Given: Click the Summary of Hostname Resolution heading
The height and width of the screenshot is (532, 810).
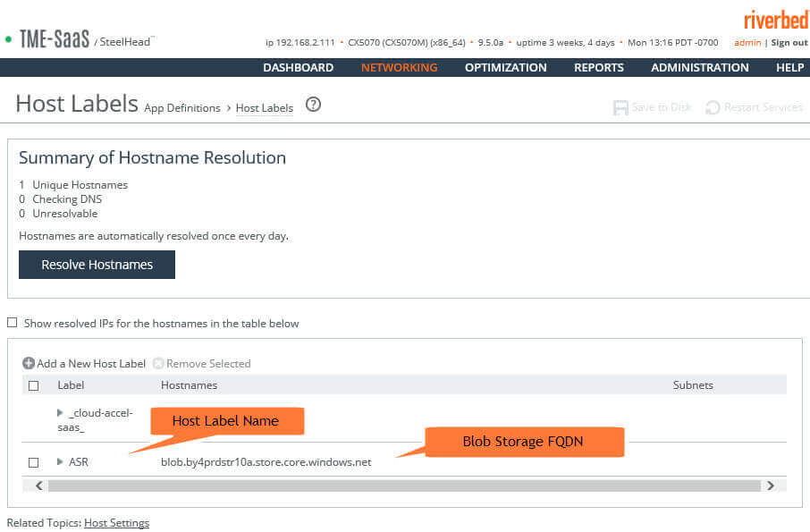Looking at the screenshot, I should (x=152, y=157).
